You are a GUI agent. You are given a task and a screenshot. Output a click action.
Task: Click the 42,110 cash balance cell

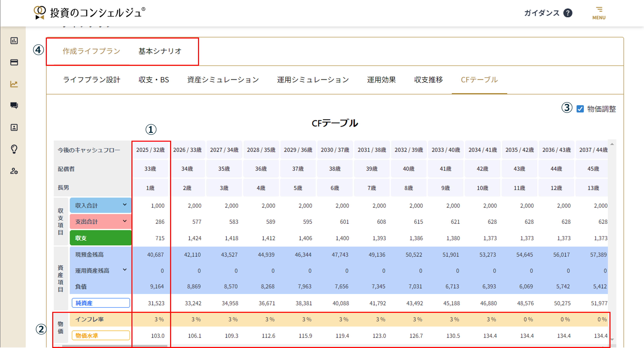(192, 255)
